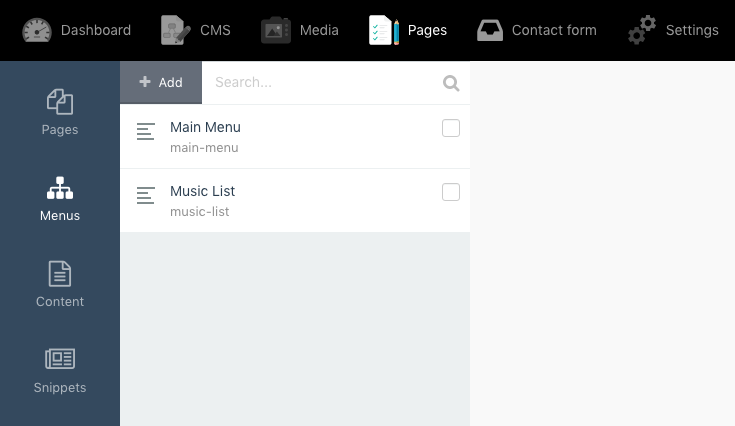The width and height of the screenshot is (735, 426).
Task: Open the Media camera icon
Action: tap(276, 30)
